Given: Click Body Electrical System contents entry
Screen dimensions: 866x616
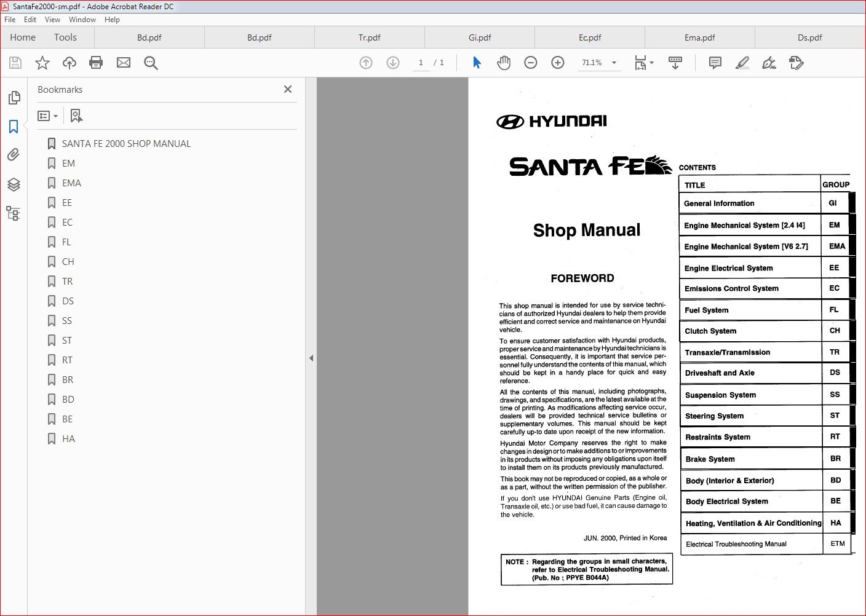Looking at the screenshot, I should tap(726, 502).
